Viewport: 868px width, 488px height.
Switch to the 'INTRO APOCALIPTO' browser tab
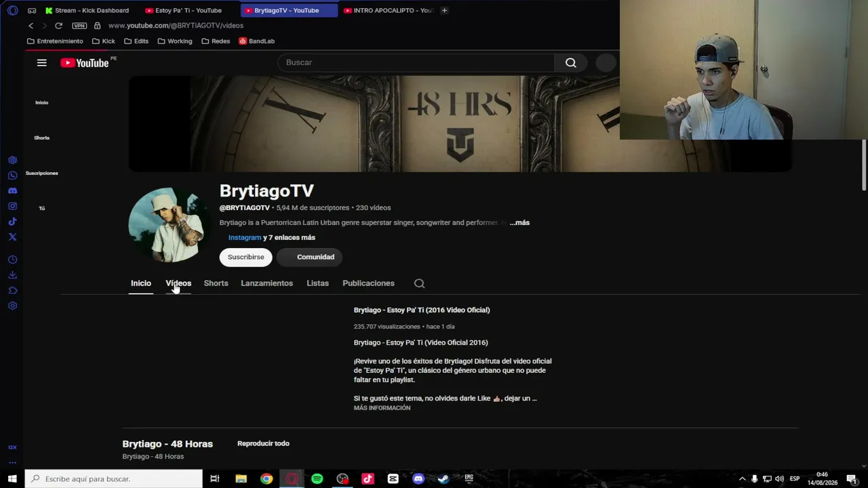[388, 10]
